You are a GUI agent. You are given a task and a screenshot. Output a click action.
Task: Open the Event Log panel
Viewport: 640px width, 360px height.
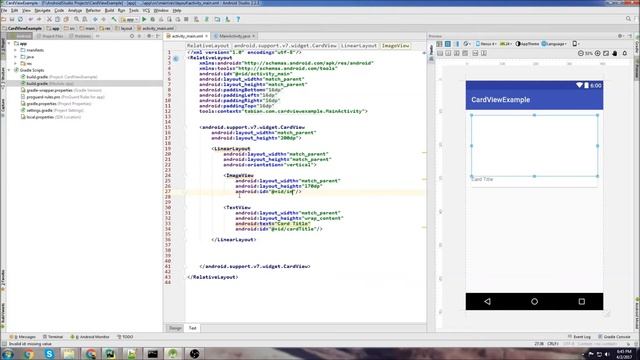click(579, 337)
